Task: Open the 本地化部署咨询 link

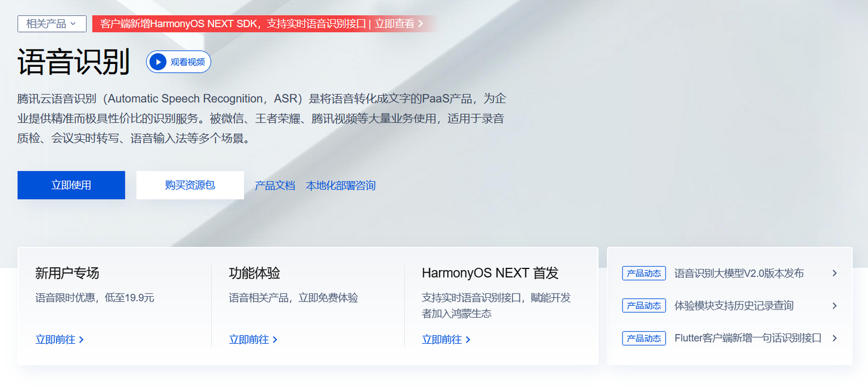Action: coord(341,185)
